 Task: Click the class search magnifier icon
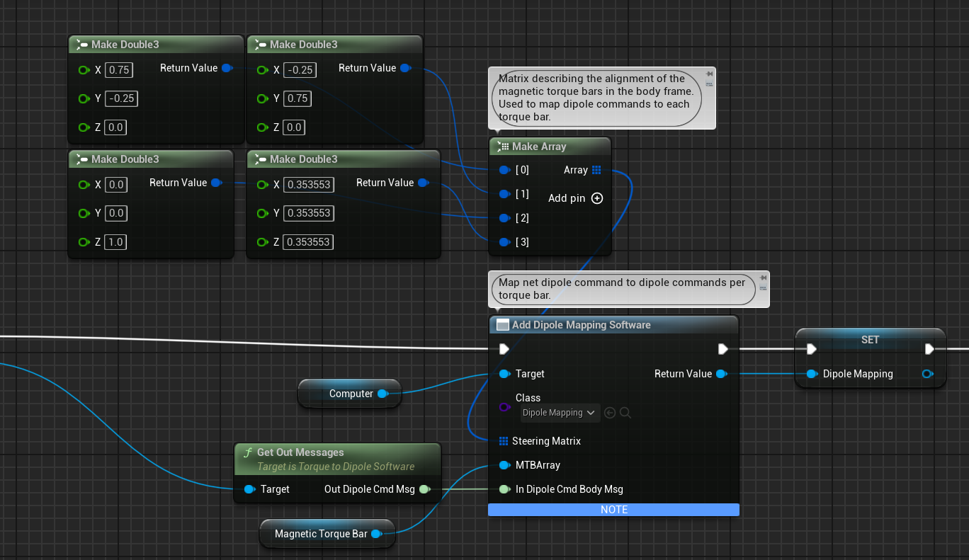coord(625,413)
